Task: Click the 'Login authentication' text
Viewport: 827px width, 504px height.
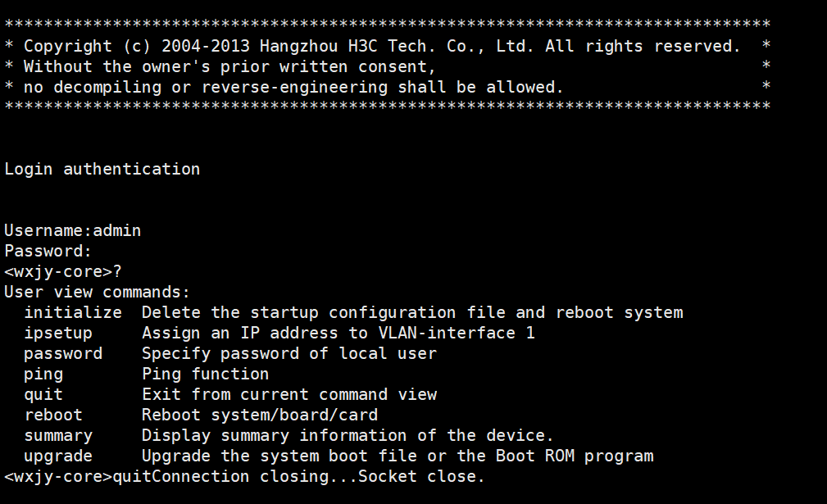Action: coord(102,169)
